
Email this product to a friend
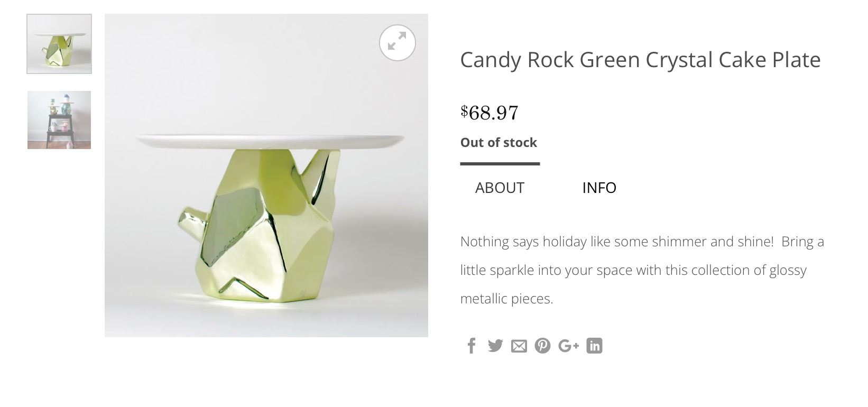click(x=519, y=346)
